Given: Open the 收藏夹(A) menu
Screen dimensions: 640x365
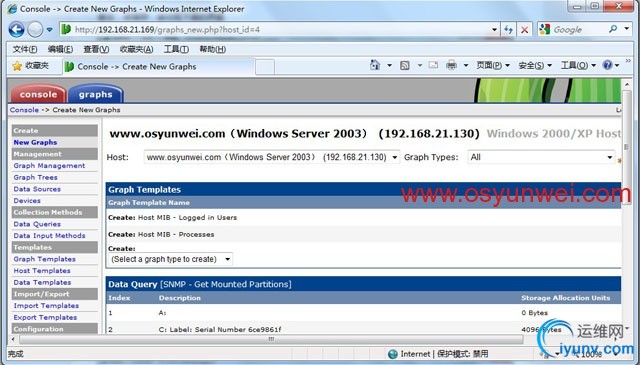Looking at the screenshot, I should coord(136,49).
